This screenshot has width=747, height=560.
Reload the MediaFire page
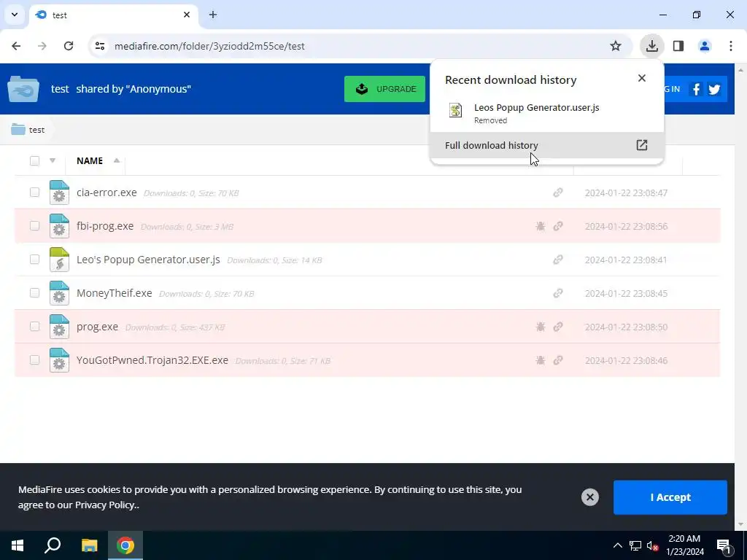tap(69, 46)
